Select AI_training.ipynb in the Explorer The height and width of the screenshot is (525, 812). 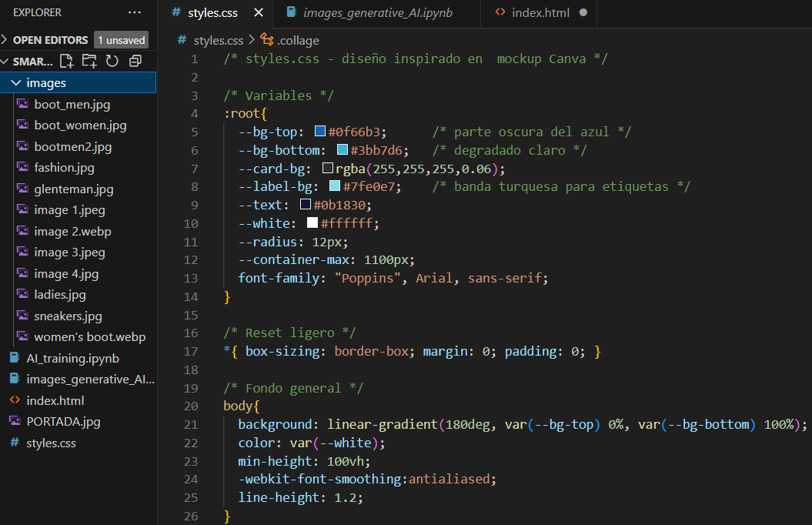point(72,358)
